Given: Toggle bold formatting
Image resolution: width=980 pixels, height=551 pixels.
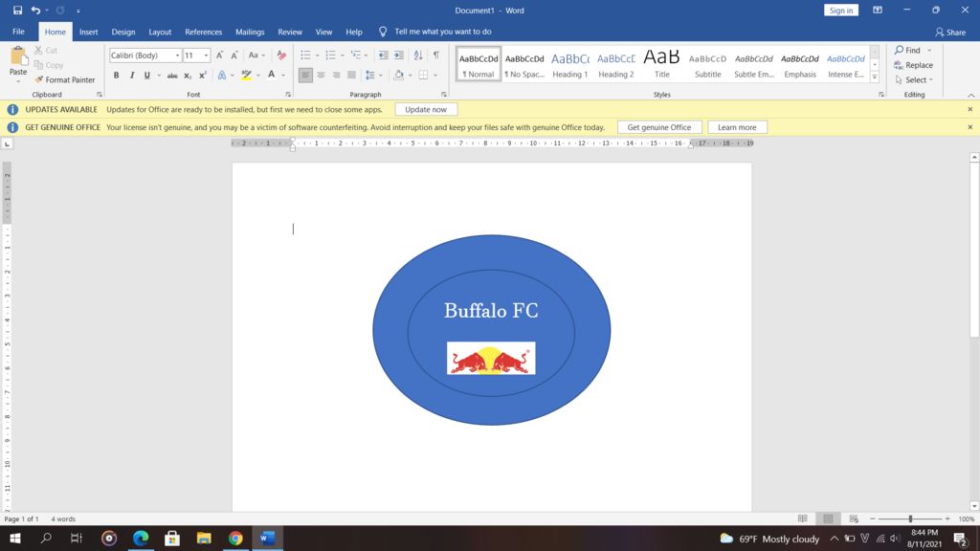Looking at the screenshot, I should pyautogui.click(x=116, y=76).
